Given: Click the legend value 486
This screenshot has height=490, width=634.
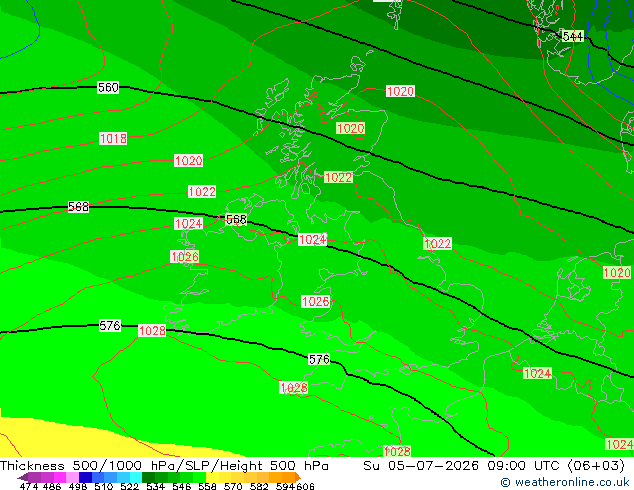Looking at the screenshot, I should [x=51, y=486].
